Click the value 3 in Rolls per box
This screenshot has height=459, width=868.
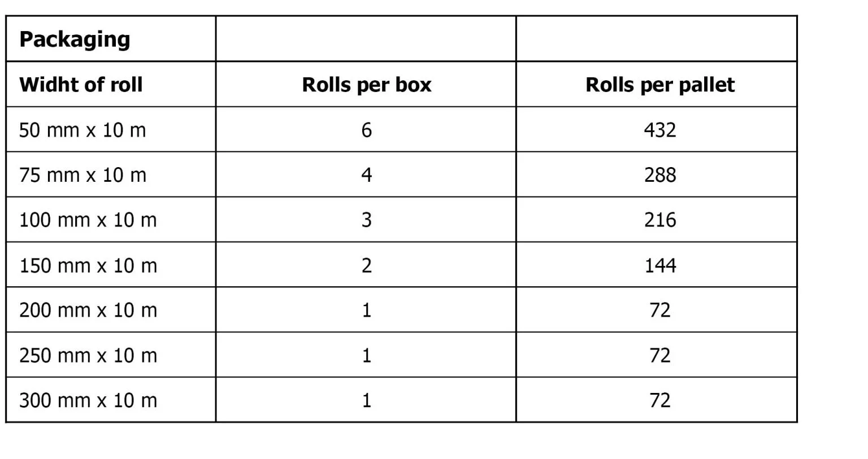(x=366, y=220)
